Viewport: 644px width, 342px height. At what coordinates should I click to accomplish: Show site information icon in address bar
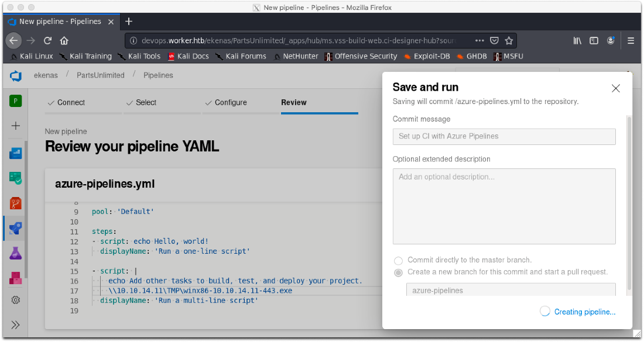[133, 40]
